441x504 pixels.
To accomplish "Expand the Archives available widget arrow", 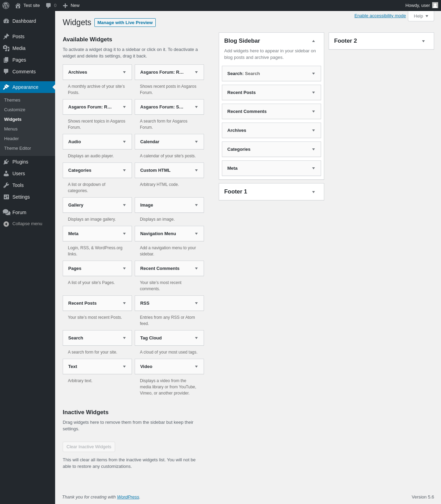I will point(124,72).
